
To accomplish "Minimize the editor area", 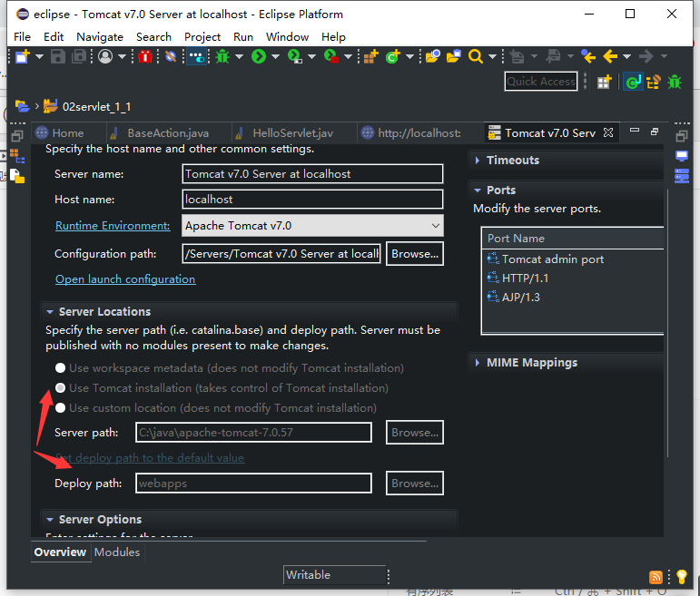I will [635, 131].
